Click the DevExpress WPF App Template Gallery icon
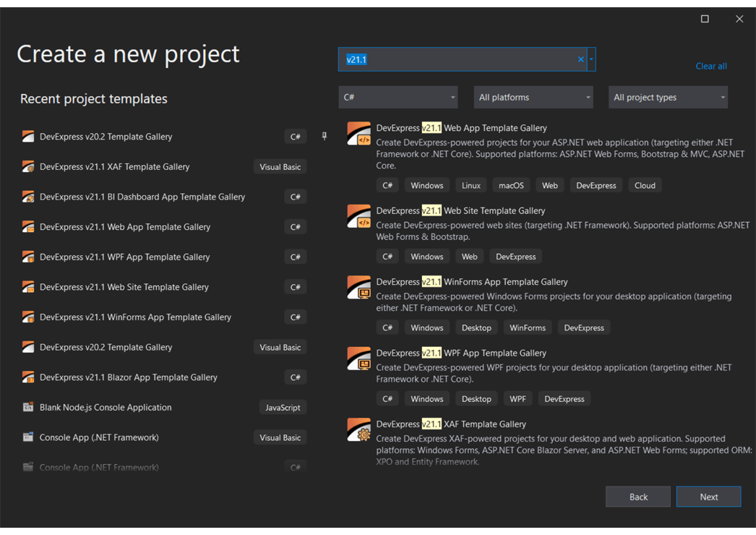Image resolution: width=756 pixels, height=535 pixels. point(358,358)
